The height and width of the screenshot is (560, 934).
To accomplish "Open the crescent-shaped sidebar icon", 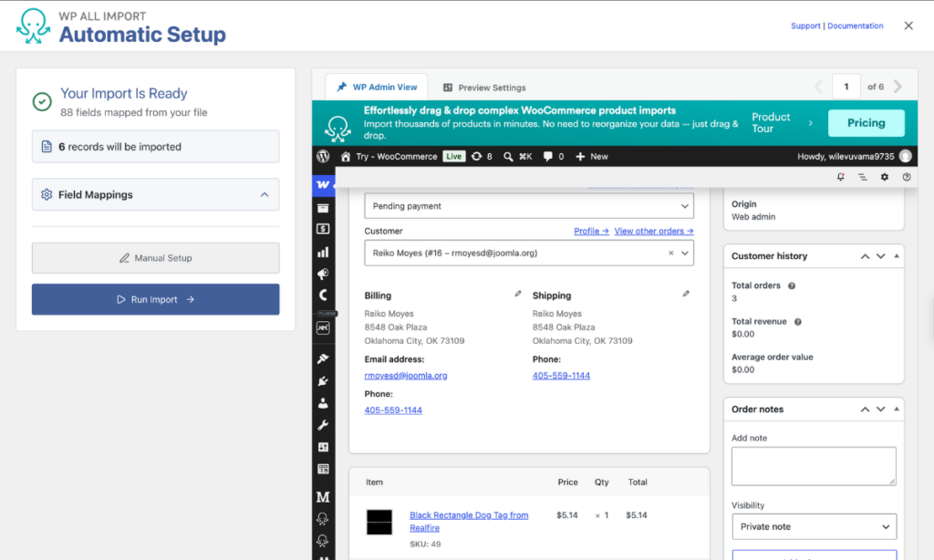I will (323, 295).
